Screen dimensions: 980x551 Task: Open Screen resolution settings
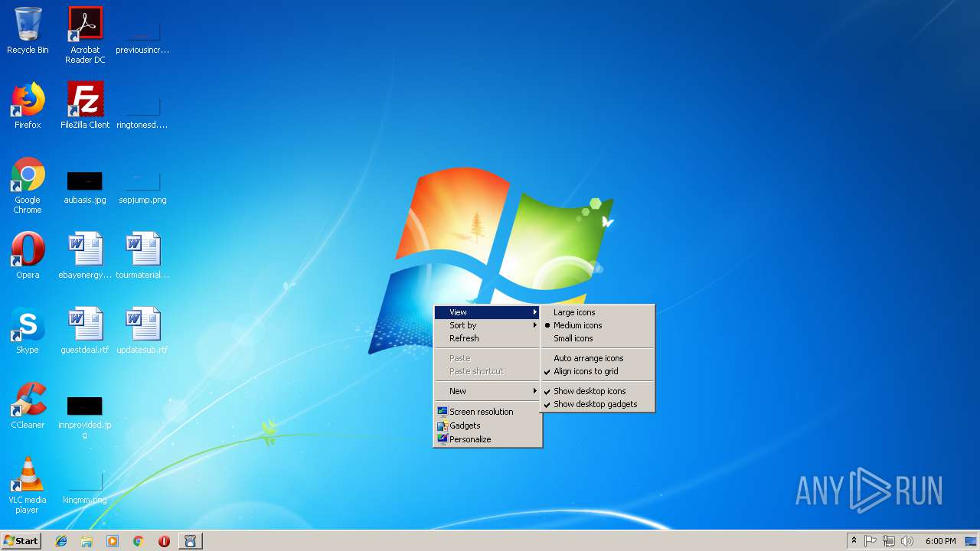(x=488, y=412)
